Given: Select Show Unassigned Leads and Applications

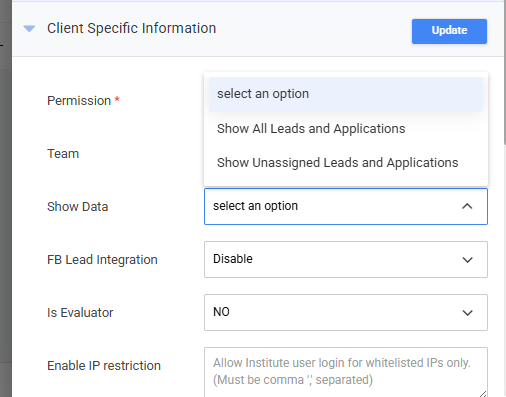Looking at the screenshot, I should pos(346,163).
